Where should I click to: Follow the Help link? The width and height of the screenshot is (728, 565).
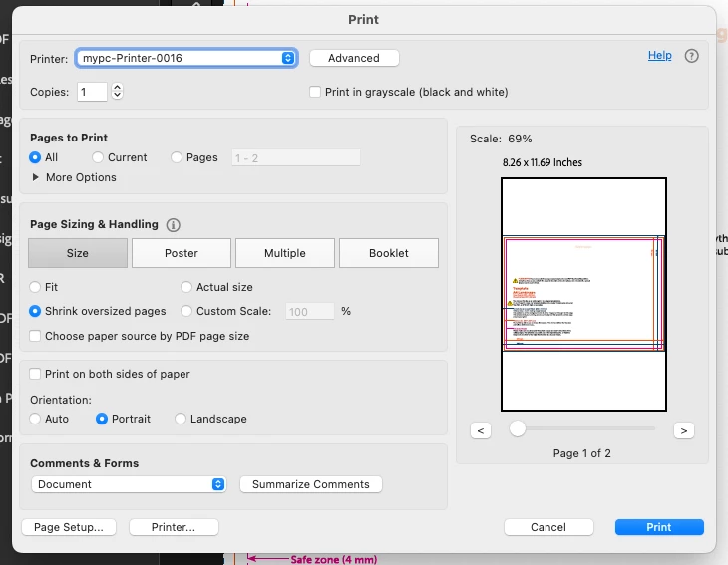tap(660, 55)
